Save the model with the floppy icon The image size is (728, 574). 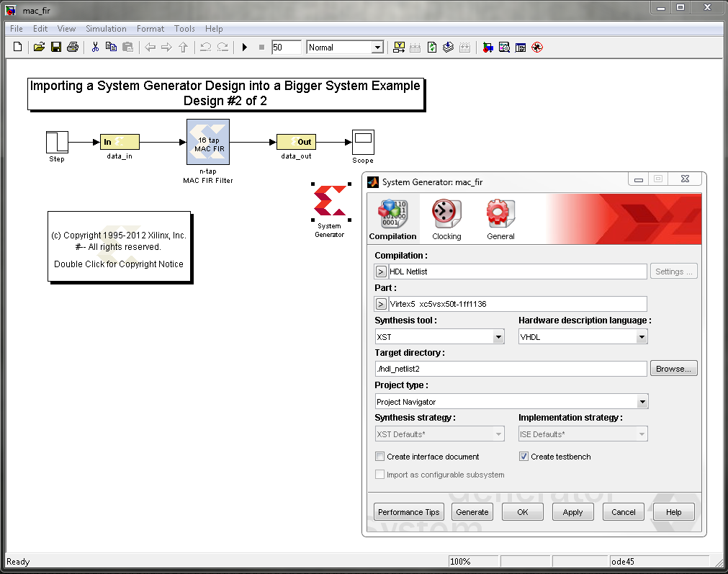tap(55, 48)
